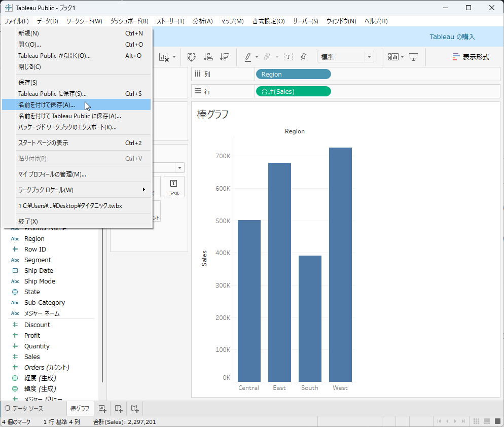Expand the show/hide cards dropdown arrow
Viewport: 504px width, 427px height.
click(402, 57)
